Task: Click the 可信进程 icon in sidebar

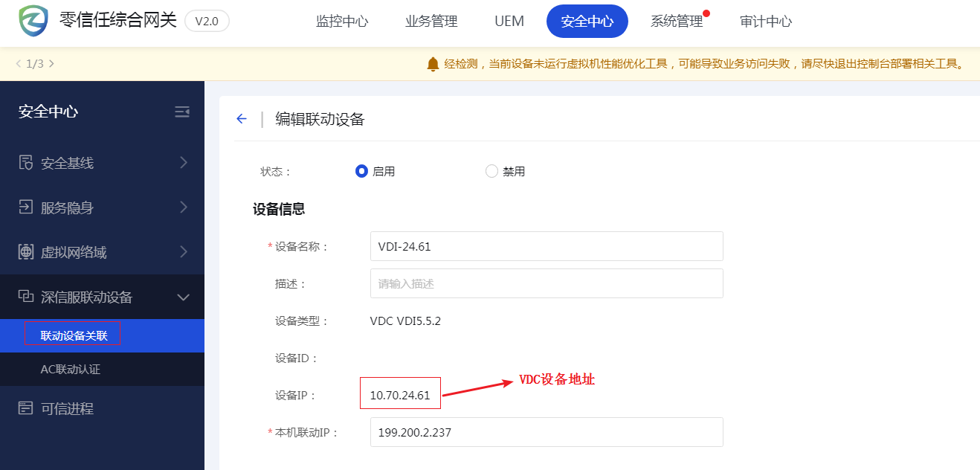Action: 26,408
